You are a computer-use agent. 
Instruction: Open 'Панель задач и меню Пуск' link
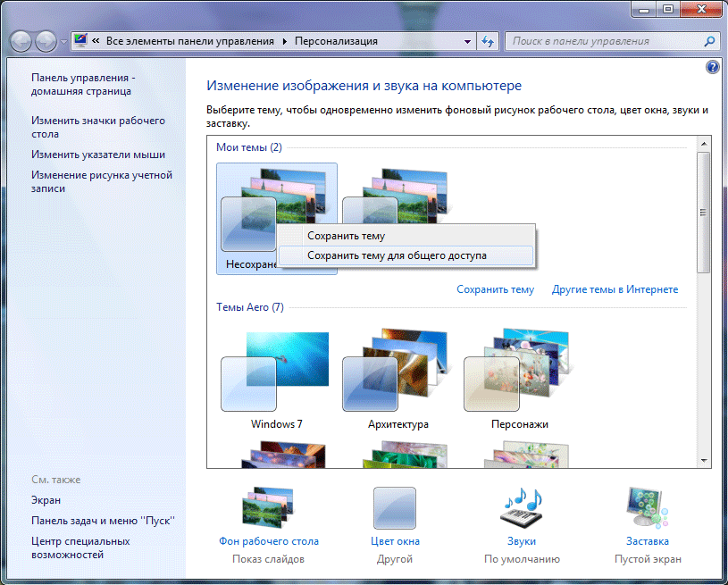click(103, 521)
